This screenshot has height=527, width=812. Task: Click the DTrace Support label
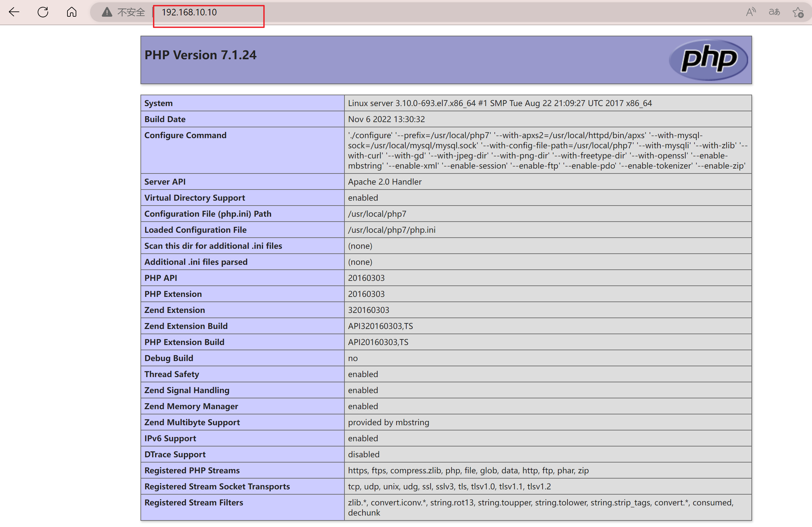click(x=175, y=454)
